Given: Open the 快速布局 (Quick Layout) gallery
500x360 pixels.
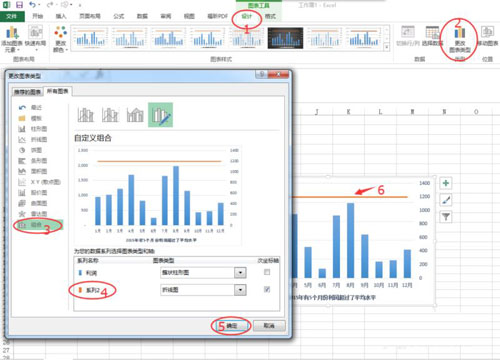Looking at the screenshot, I should point(35,39).
